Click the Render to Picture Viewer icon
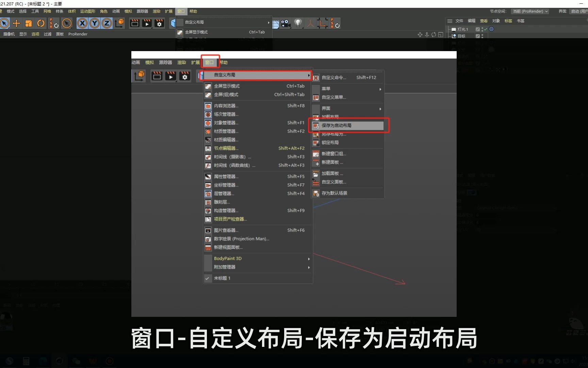Image resolution: width=588 pixels, height=368 pixels. tap(147, 23)
